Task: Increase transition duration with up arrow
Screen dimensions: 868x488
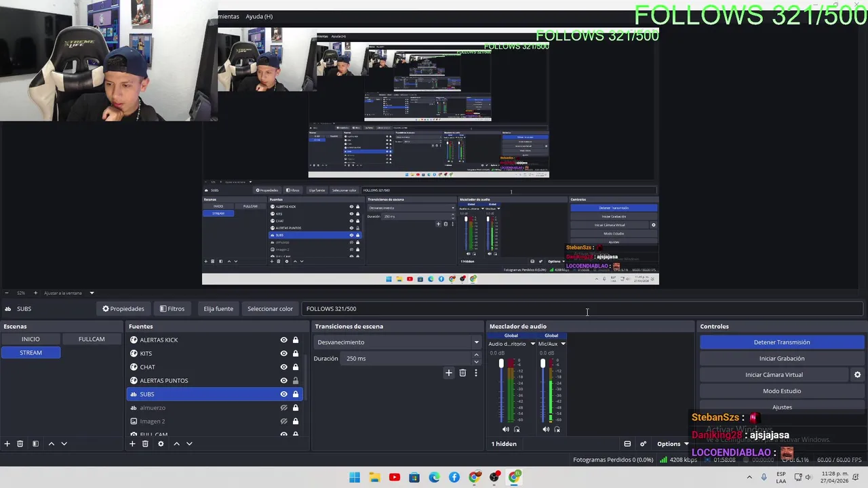Action: [x=476, y=355]
